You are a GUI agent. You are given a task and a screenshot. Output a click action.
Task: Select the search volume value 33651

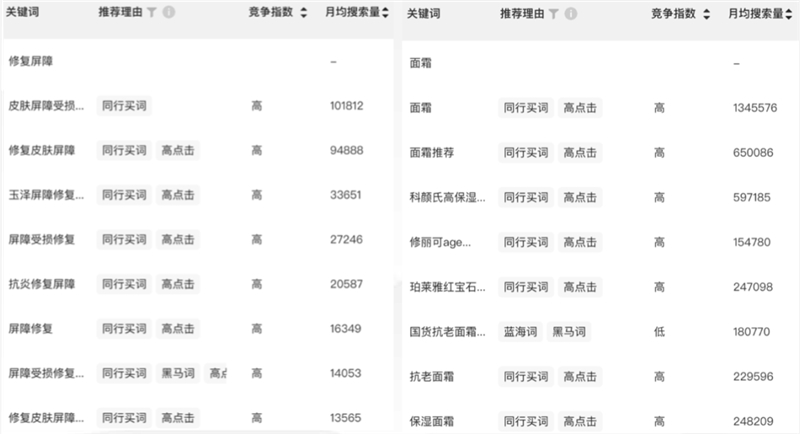pos(345,195)
